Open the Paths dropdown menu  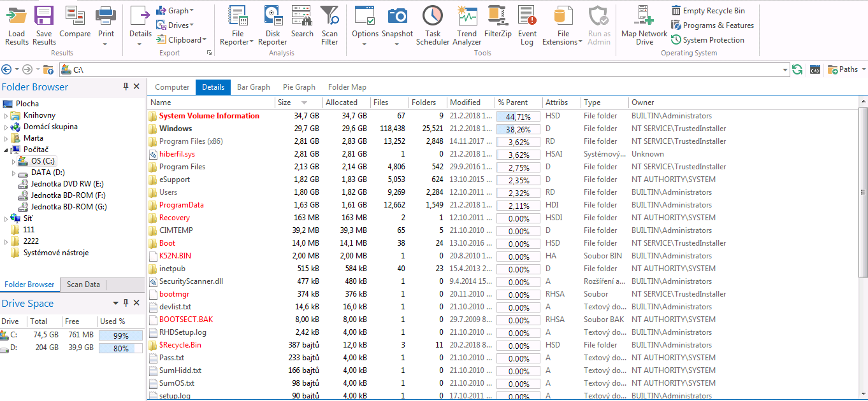click(847, 69)
